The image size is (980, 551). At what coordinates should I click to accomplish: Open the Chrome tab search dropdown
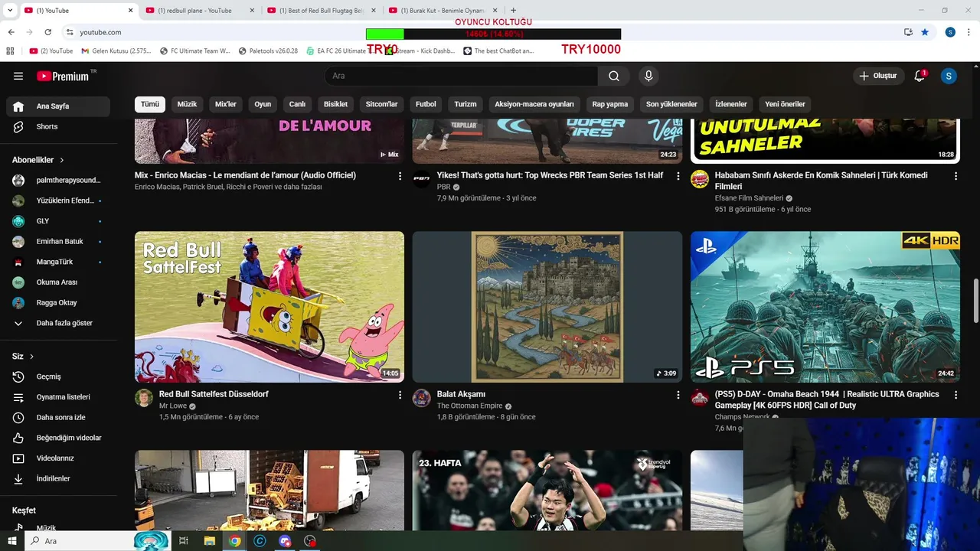click(9, 10)
